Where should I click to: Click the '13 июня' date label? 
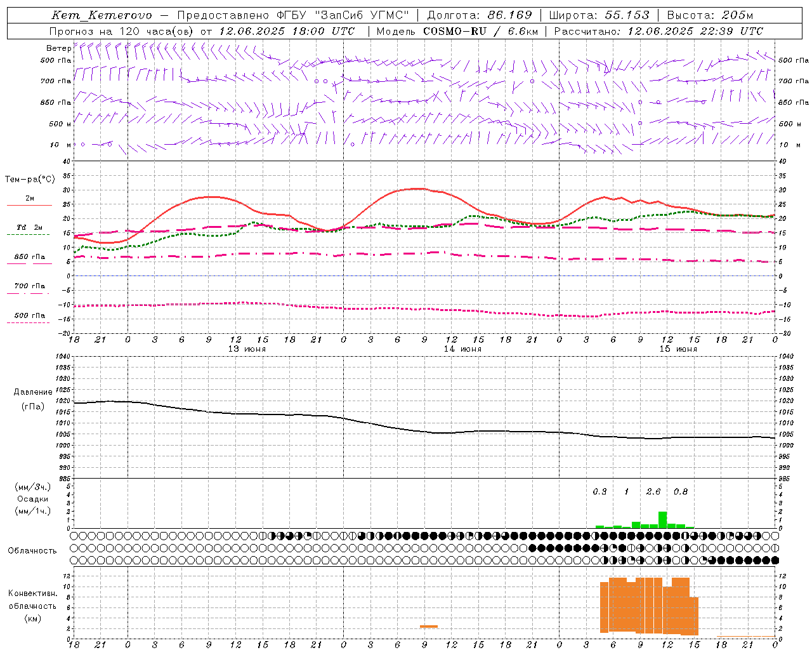(x=247, y=349)
